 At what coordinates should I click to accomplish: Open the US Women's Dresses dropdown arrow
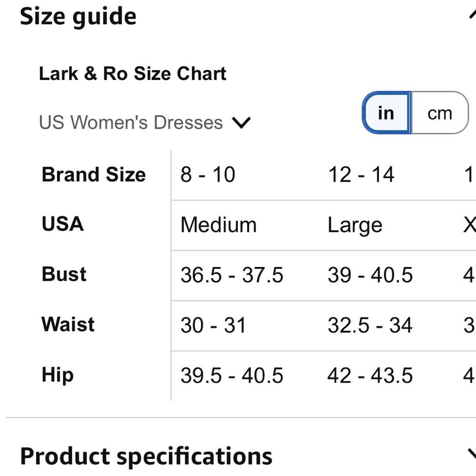[x=241, y=123]
